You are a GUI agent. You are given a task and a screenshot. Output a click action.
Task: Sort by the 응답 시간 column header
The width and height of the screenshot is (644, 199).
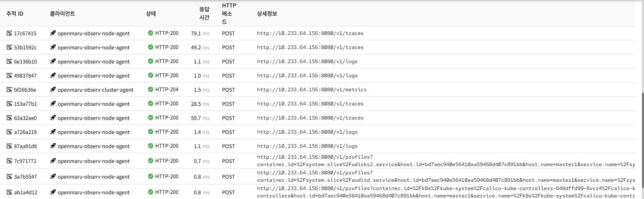click(204, 13)
